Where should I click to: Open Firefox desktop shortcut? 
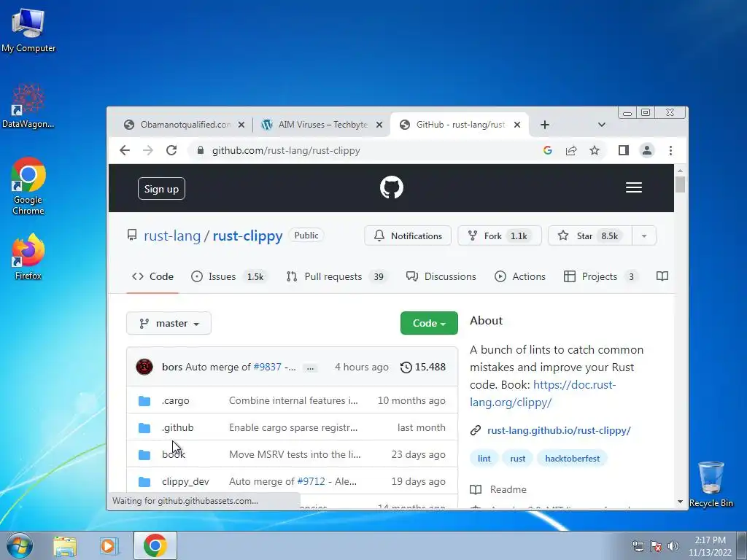coord(28,257)
